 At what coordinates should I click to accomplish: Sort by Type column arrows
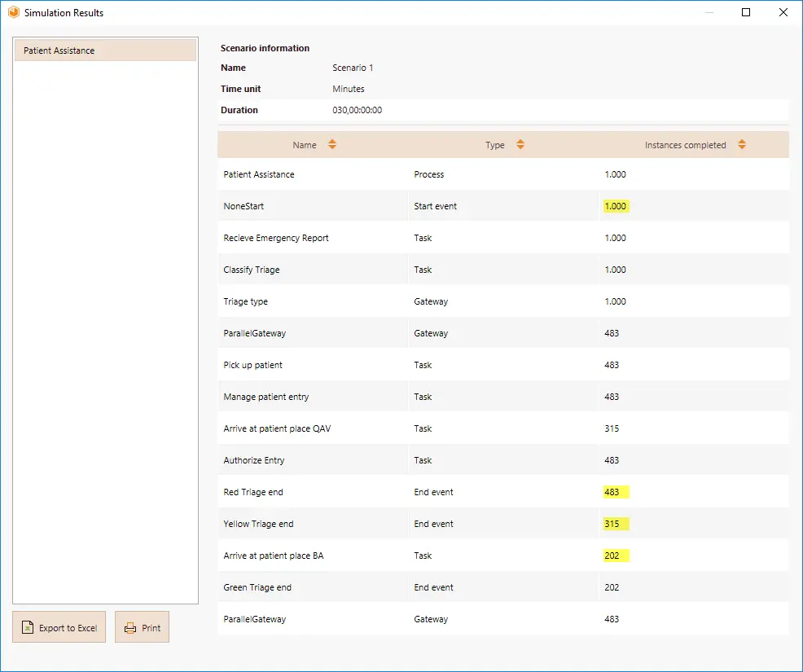tap(520, 144)
